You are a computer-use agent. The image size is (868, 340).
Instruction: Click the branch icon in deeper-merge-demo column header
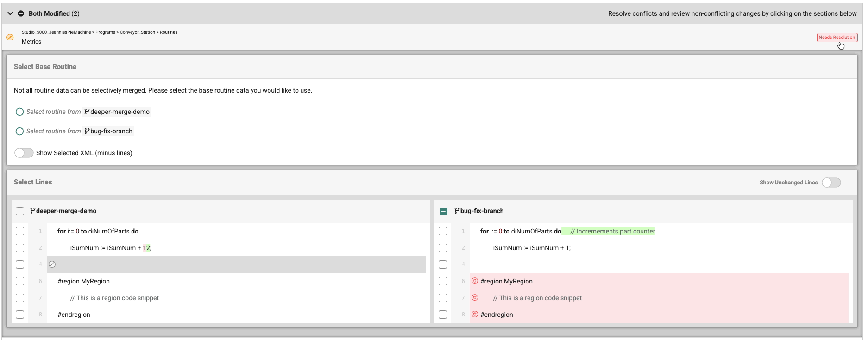(x=33, y=211)
